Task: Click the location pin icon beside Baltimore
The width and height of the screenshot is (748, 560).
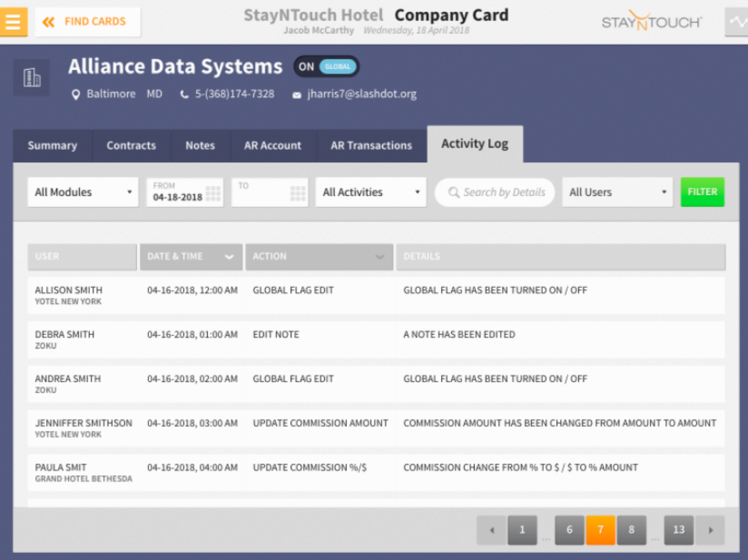Action: point(76,94)
